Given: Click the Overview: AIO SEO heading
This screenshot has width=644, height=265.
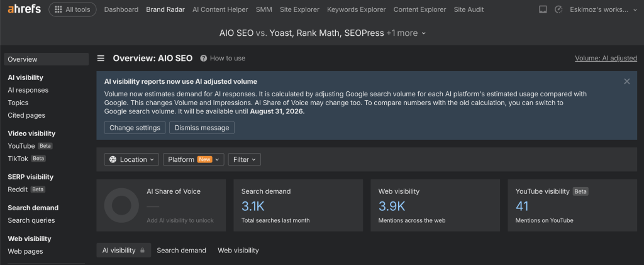Looking at the screenshot, I should [x=153, y=59].
